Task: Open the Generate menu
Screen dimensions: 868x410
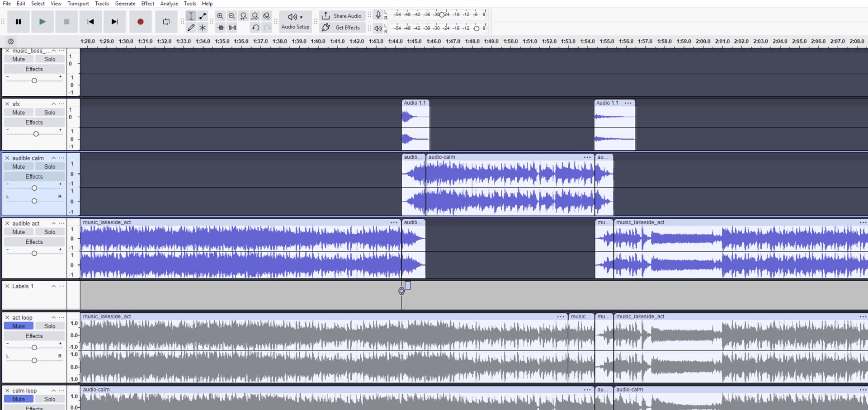Action: coord(125,4)
